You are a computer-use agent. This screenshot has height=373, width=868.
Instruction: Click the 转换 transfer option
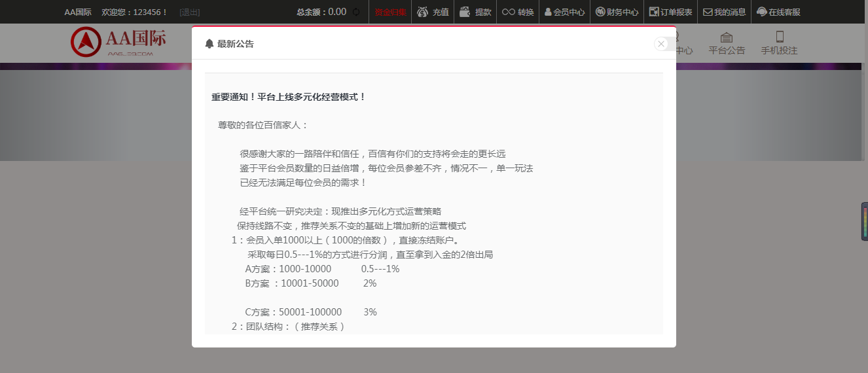(518, 12)
